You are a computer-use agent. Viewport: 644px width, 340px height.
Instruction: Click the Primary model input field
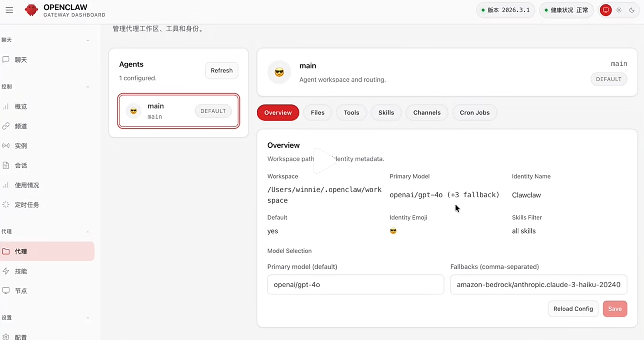pos(356,285)
